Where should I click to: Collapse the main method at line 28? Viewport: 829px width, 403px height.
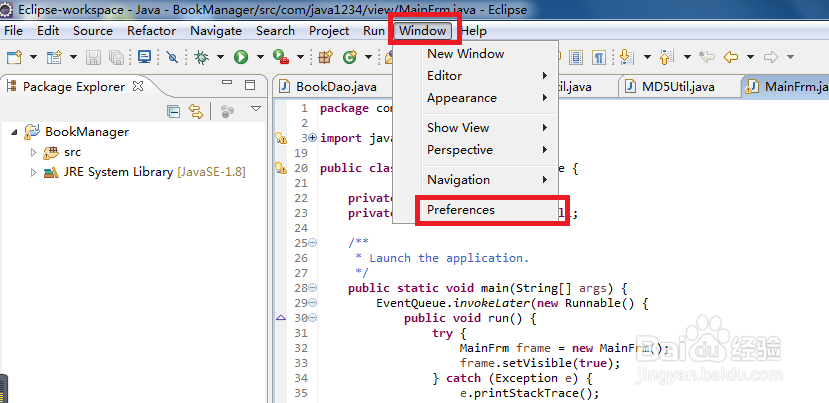click(x=312, y=288)
